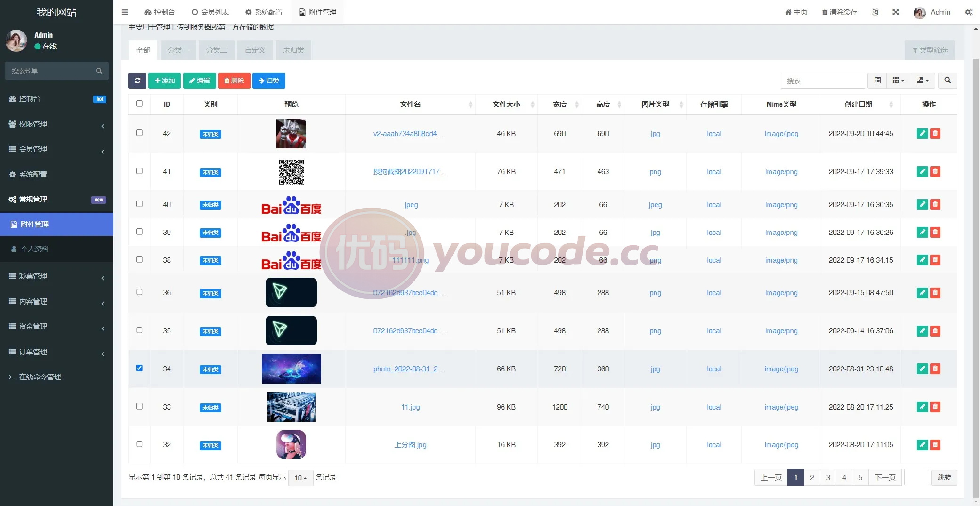The image size is (980, 506).
Task: Open the columns grid dropdown
Action: 899,80
